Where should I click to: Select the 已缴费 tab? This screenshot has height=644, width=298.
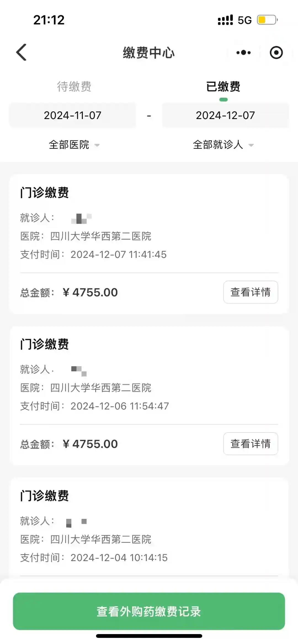click(x=223, y=87)
